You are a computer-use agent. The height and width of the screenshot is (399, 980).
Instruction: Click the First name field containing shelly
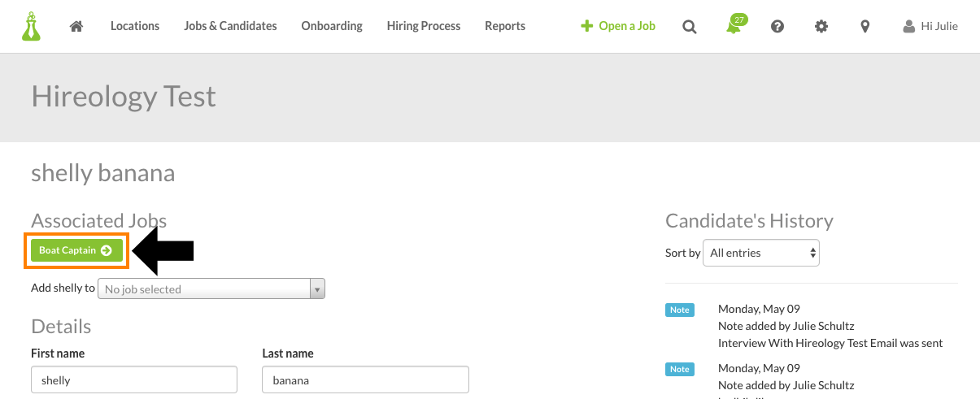pyautogui.click(x=134, y=379)
